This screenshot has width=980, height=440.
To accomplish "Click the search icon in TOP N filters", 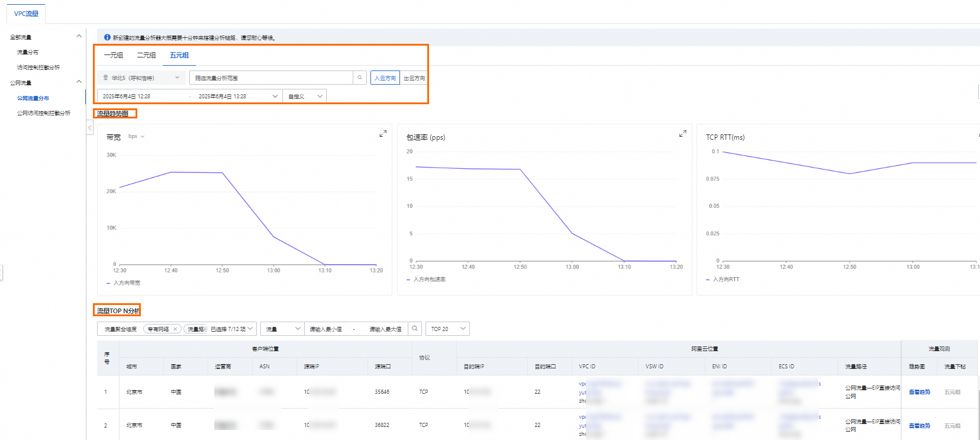I will click(x=415, y=329).
